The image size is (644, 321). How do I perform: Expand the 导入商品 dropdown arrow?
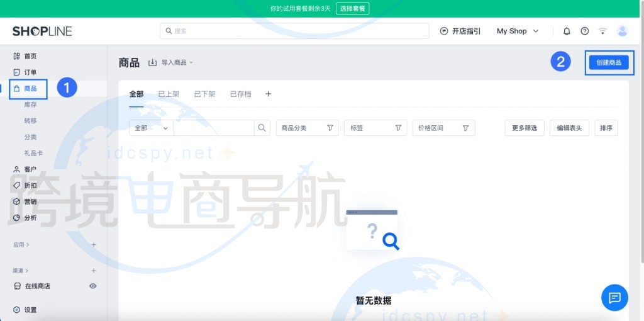(191, 62)
